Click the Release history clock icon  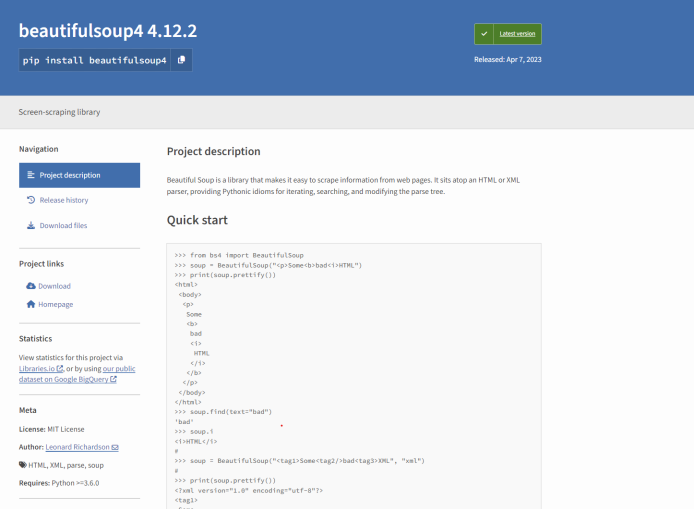point(31,200)
